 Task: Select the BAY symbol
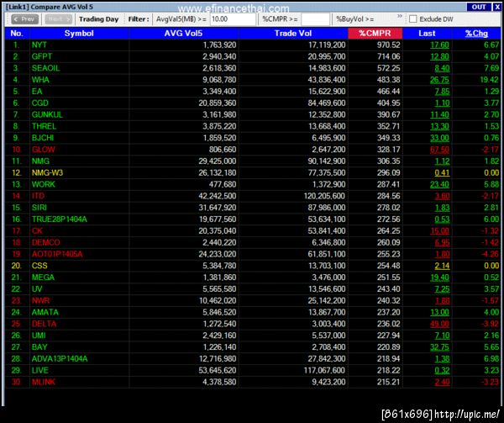click(x=39, y=347)
